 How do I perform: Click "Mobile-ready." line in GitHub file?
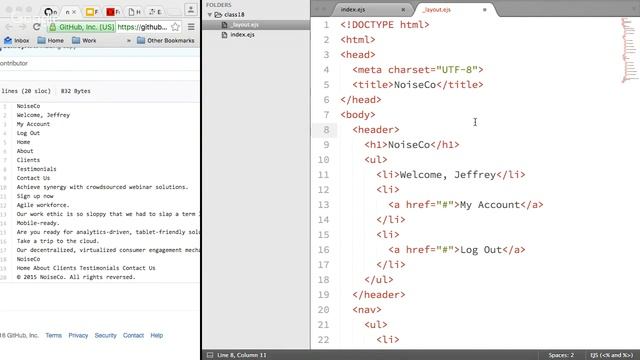pyautogui.click(x=38, y=223)
